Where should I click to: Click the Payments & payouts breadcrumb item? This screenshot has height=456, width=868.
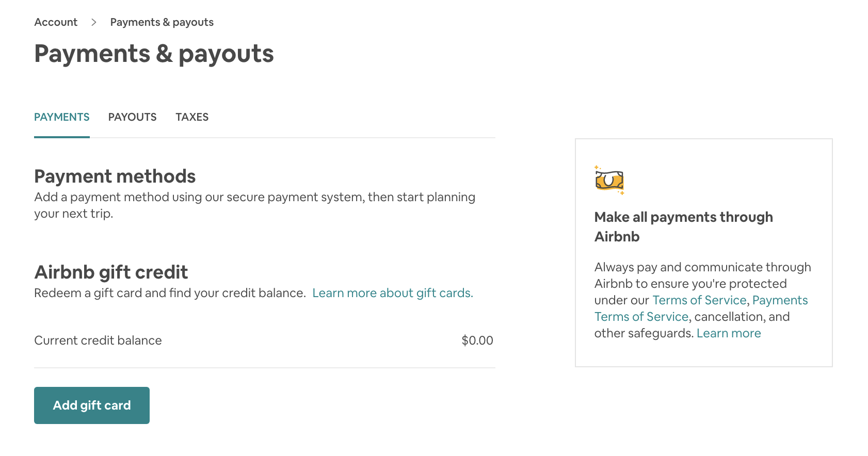click(162, 22)
